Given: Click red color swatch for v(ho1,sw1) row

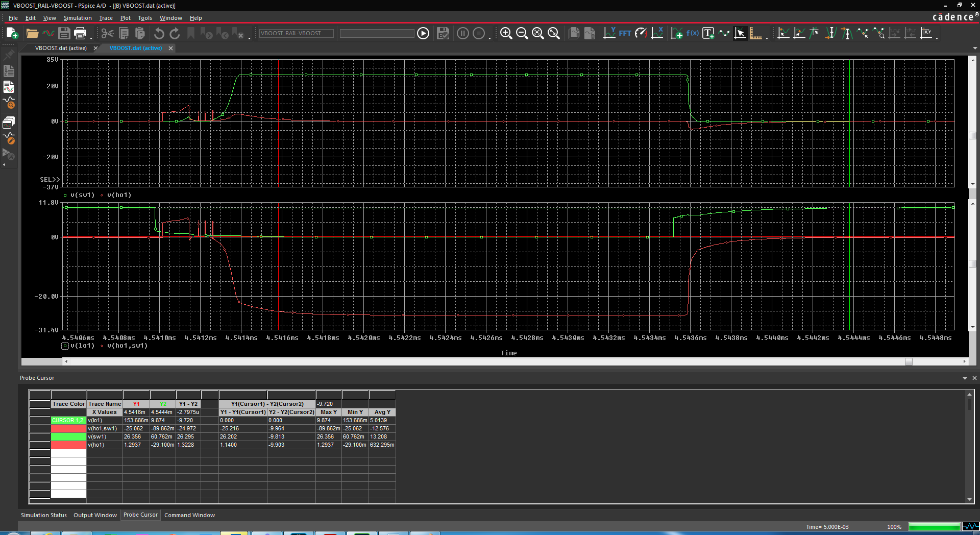Looking at the screenshot, I should (x=68, y=428).
